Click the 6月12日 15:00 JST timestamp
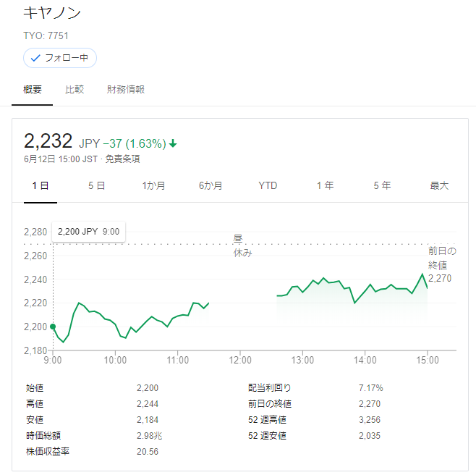The width and height of the screenshot is (476, 475). 61,159
